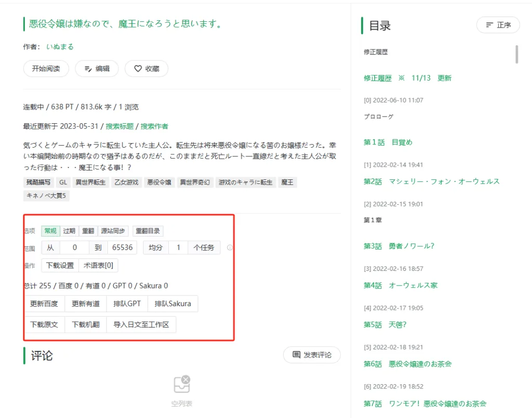Click the comment icon in 发表评论
Image resolution: width=532 pixels, height=418 pixels.
(x=297, y=355)
